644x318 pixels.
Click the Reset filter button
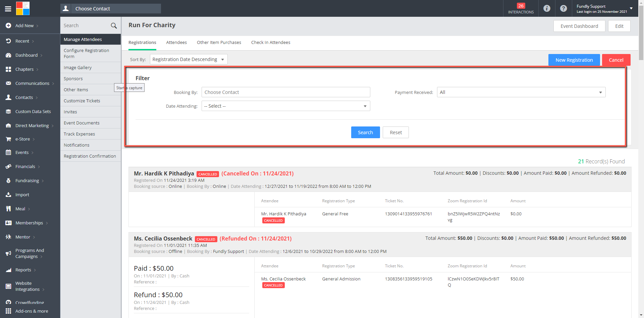pos(396,132)
